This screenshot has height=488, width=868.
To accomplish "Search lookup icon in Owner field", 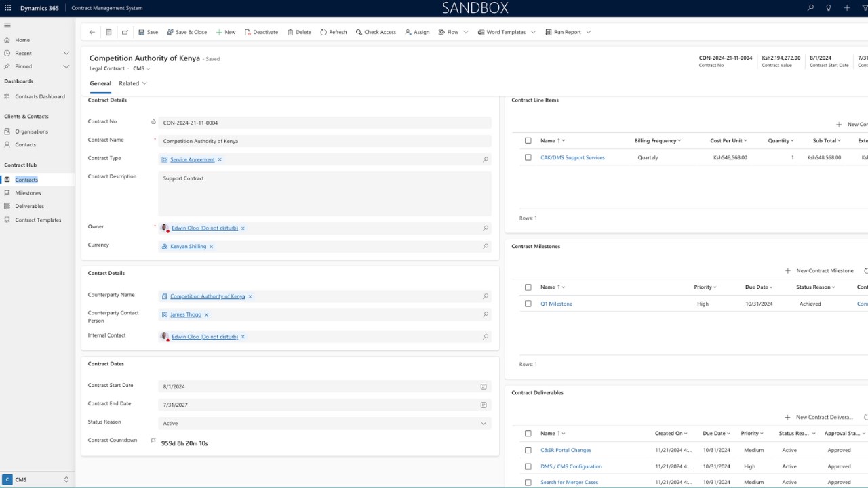I will tap(486, 228).
